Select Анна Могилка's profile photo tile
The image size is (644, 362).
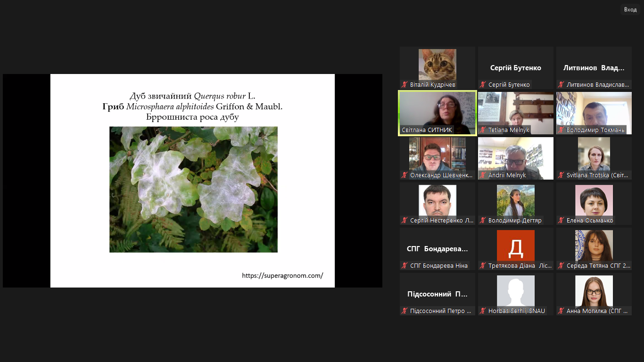tap(594, 291)
